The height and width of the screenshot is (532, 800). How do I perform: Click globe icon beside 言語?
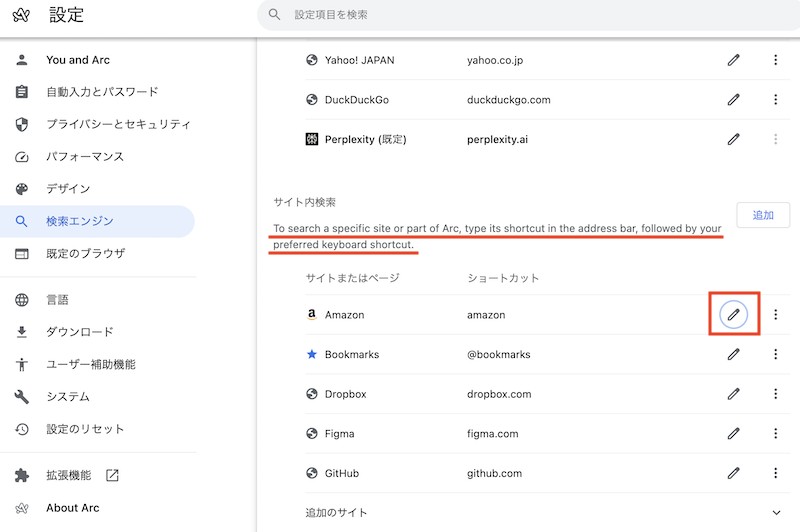[21, 300]
